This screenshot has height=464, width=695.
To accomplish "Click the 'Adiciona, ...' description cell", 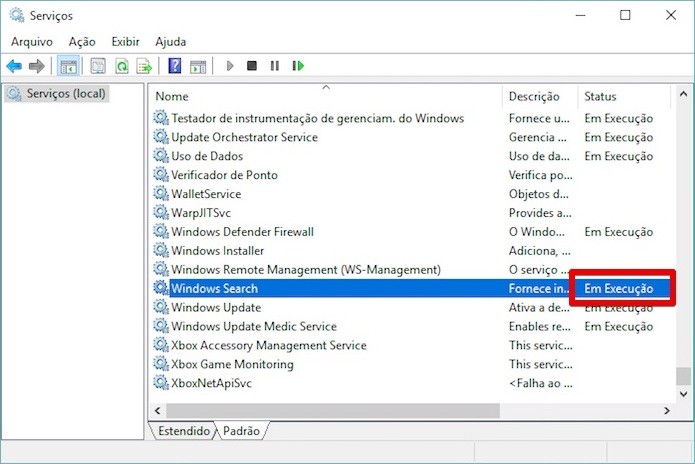I will coord(539,251).
